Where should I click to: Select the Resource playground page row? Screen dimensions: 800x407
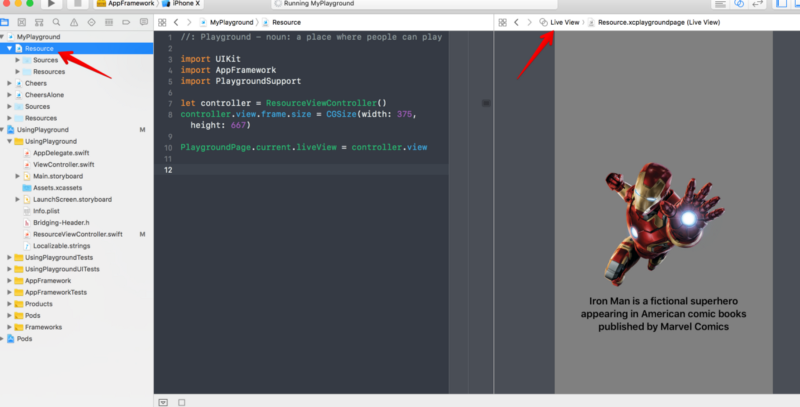tap(77, 48)
